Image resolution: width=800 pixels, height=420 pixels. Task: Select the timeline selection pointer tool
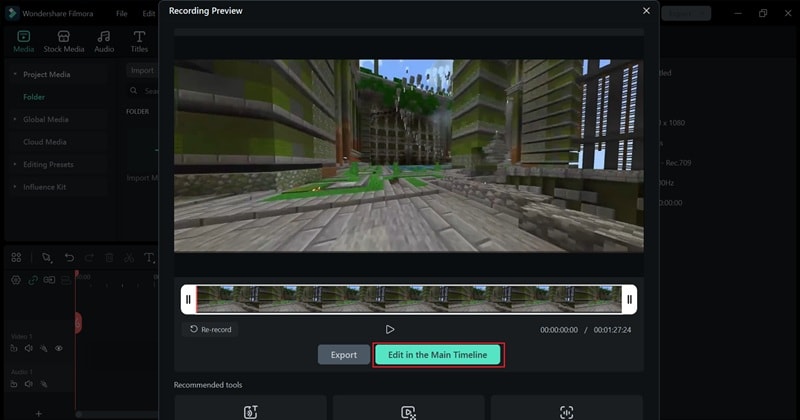pos(47,258)
